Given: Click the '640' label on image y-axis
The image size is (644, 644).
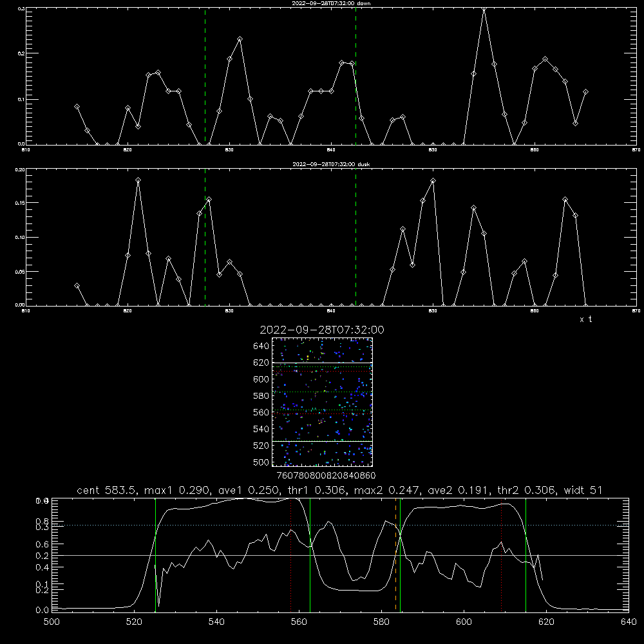Looking at the screenshot, I should [261, 346].
